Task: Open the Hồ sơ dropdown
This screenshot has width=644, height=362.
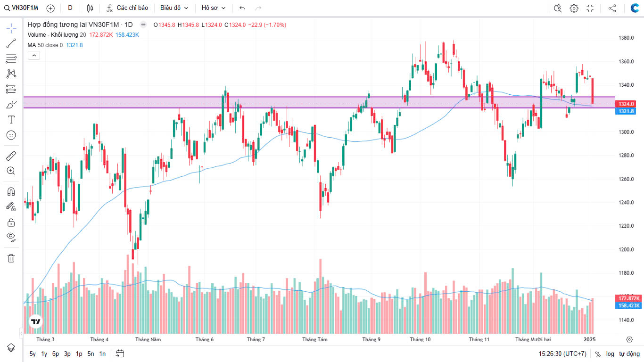Action: click(x=214, y=8)
